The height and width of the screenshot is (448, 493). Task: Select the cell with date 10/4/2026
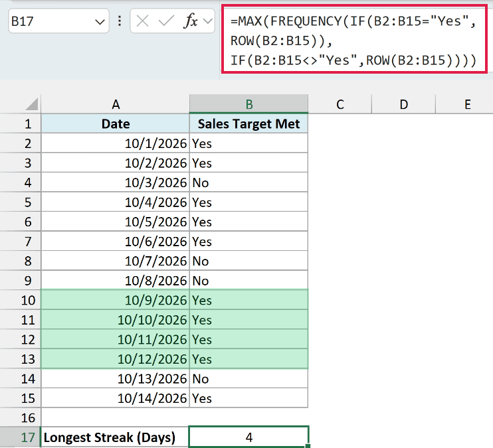(116, 202)
